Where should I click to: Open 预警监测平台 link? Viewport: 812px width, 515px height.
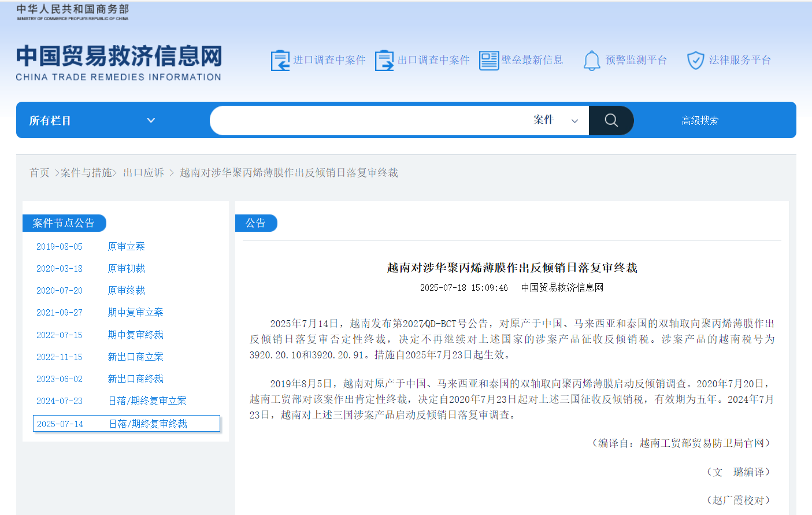636,60
